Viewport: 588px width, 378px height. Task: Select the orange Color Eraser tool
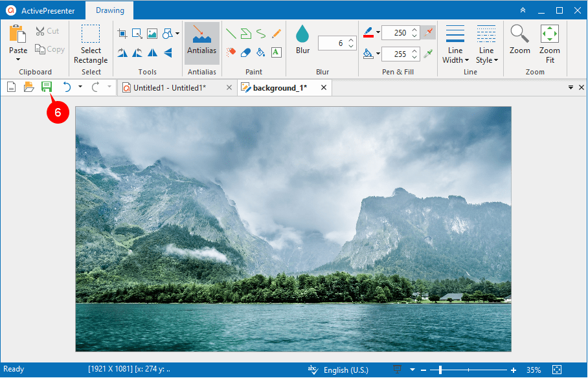(231, 52)
